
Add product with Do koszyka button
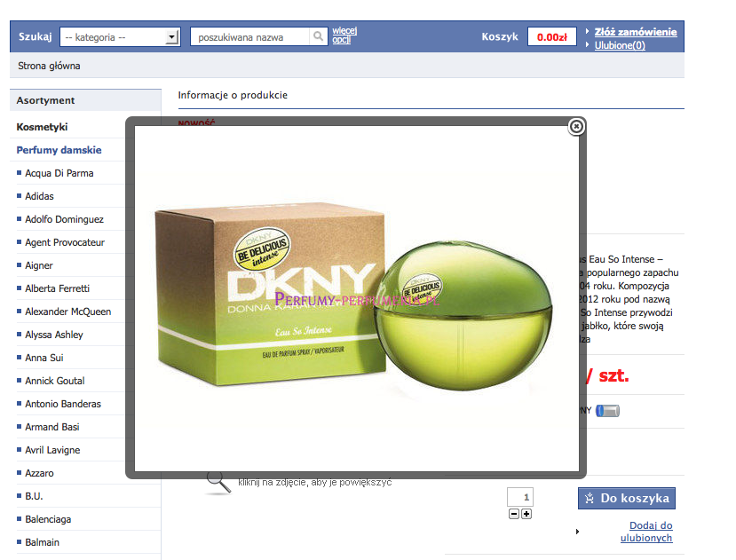(627, 498)
